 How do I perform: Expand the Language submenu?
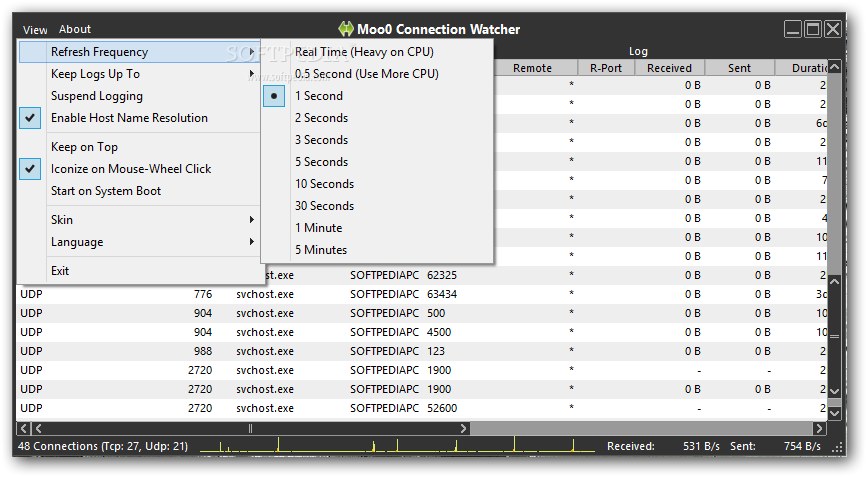click(139, 242)
